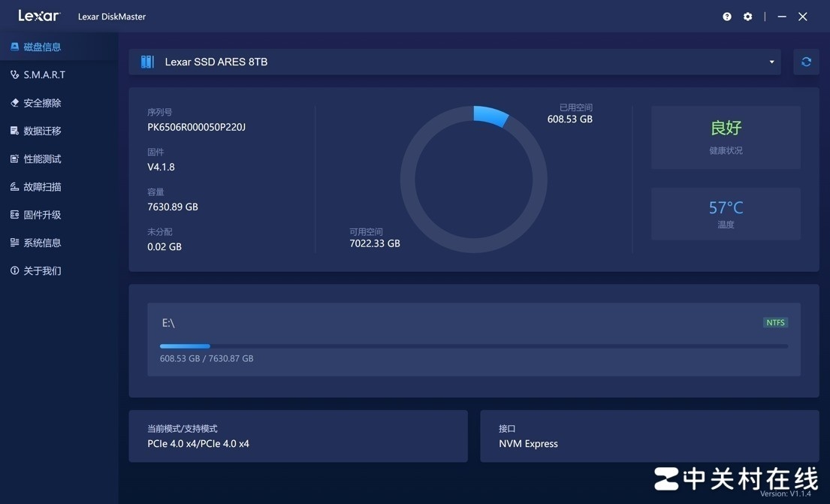Click the 系统信息 system info icon
The image size is (830, 504).
[x=14, y=243]
